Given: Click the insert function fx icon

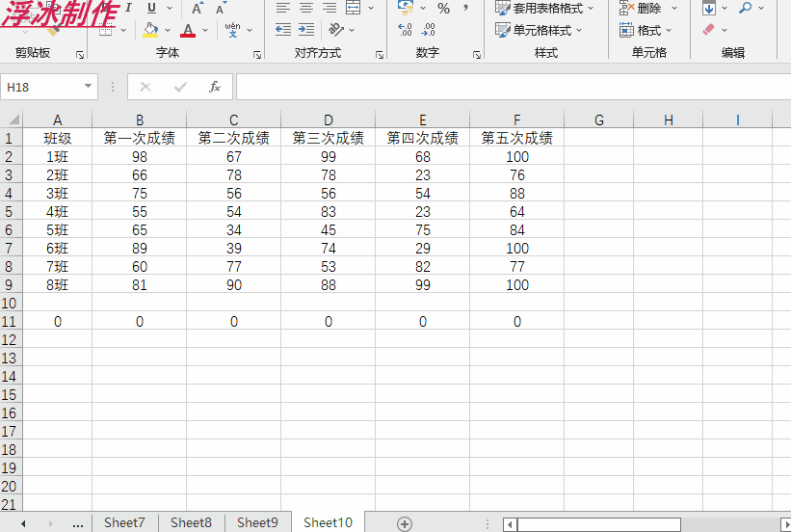Looking at the screenshot, I should point(215,87).
